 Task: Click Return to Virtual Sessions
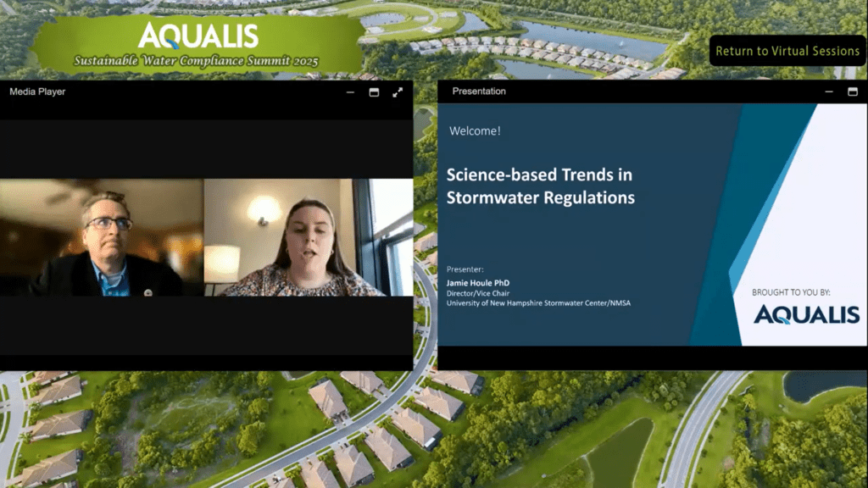pyautogui.click(x=787, y=52)
